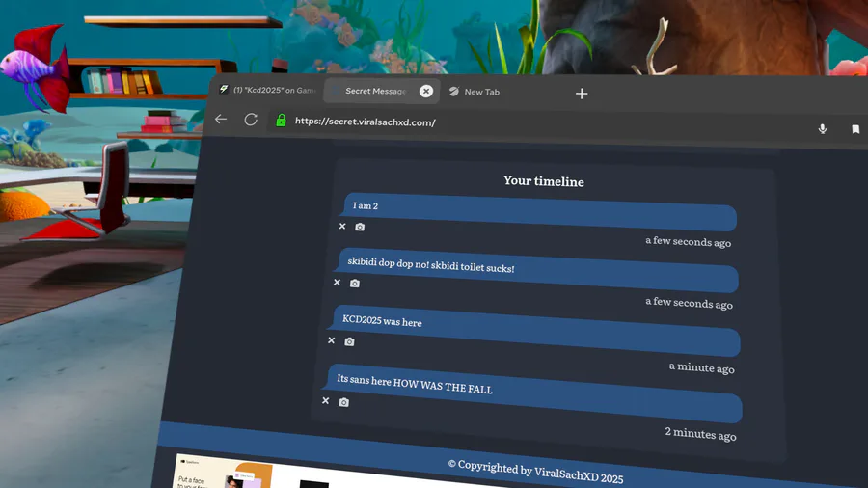
Task: Delete the 'I am 2' message
Action: [342, 226]
